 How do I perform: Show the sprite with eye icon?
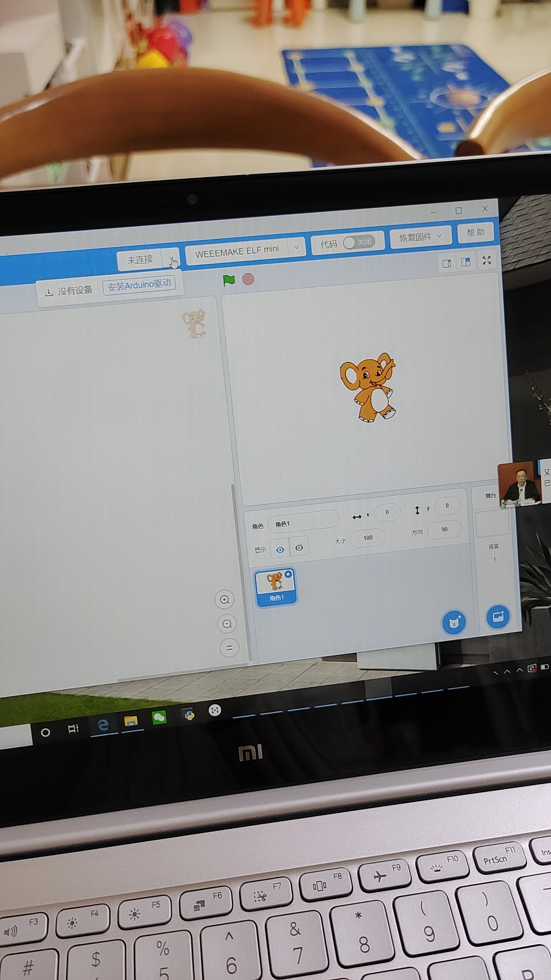coord(280,549)
